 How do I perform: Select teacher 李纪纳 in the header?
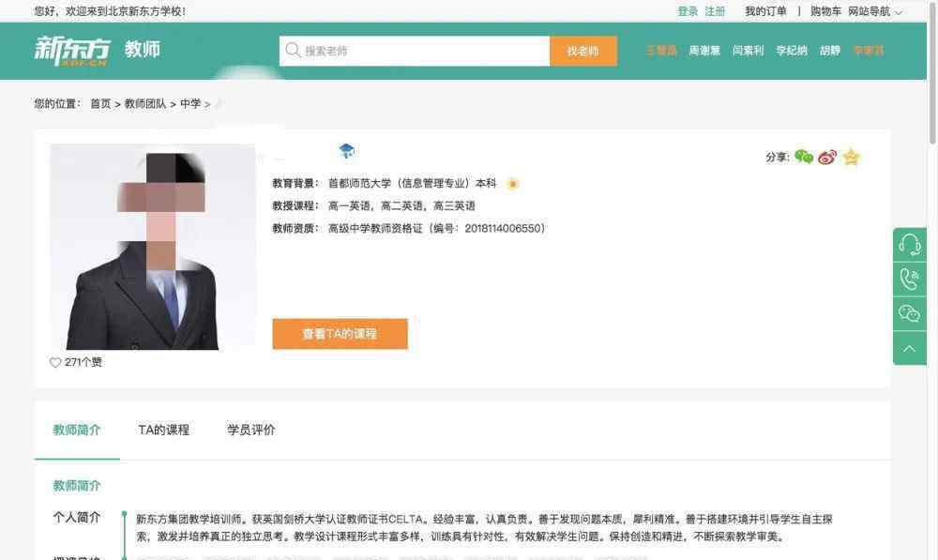pyautogui.click(x=792, y=51)
